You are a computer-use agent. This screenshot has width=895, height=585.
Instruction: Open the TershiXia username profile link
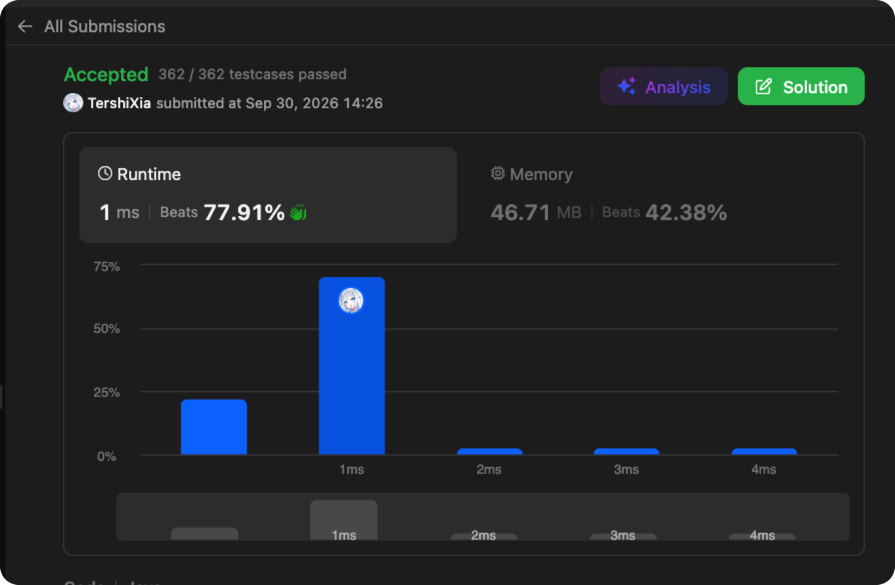119,103
